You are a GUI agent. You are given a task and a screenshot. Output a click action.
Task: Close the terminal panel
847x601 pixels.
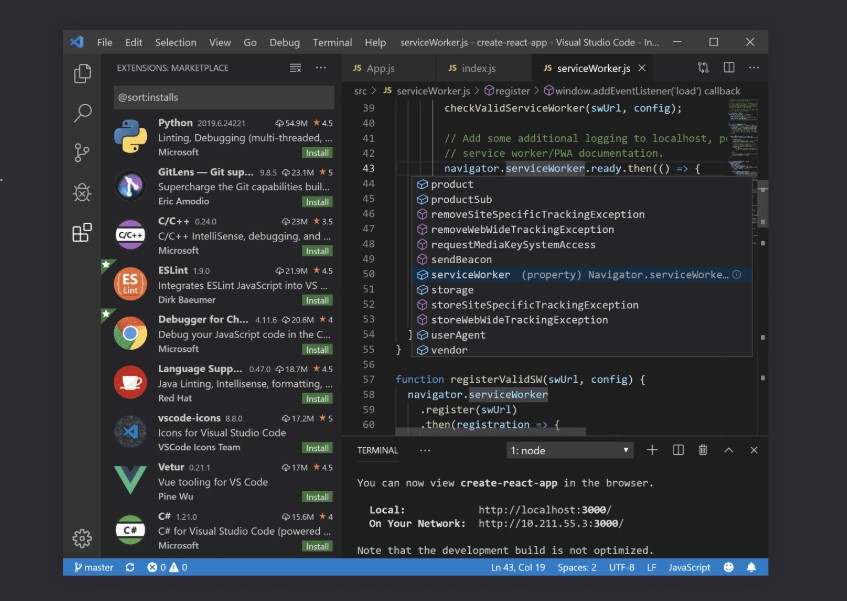754,450
